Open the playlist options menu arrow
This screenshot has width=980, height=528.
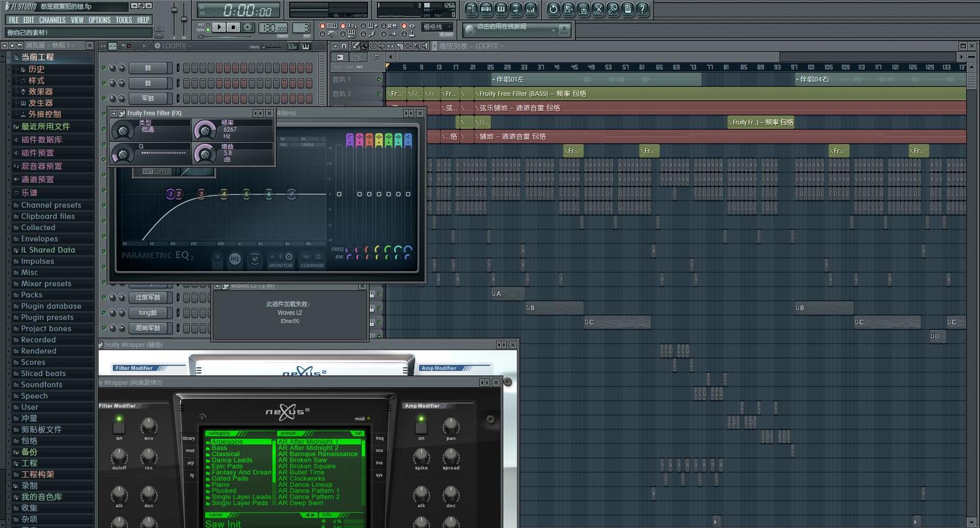pos(335,46)
